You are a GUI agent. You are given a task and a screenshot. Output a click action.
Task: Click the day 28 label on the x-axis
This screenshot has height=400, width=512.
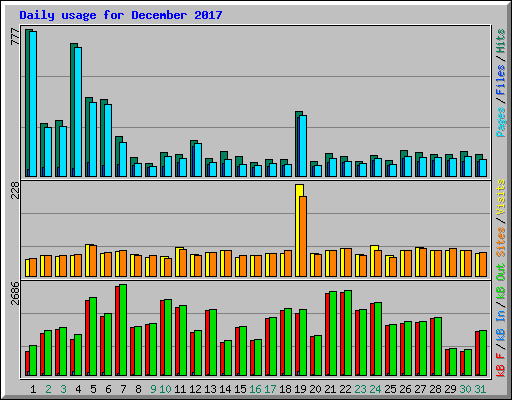[435, 389]
